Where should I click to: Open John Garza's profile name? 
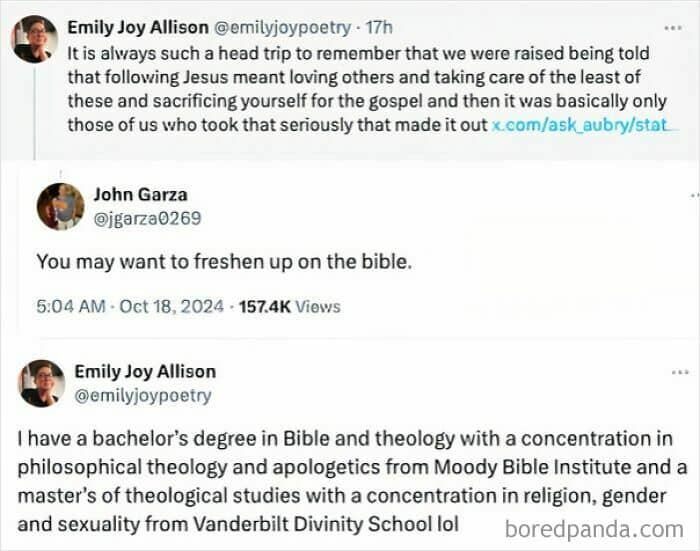tap(140, 194)
